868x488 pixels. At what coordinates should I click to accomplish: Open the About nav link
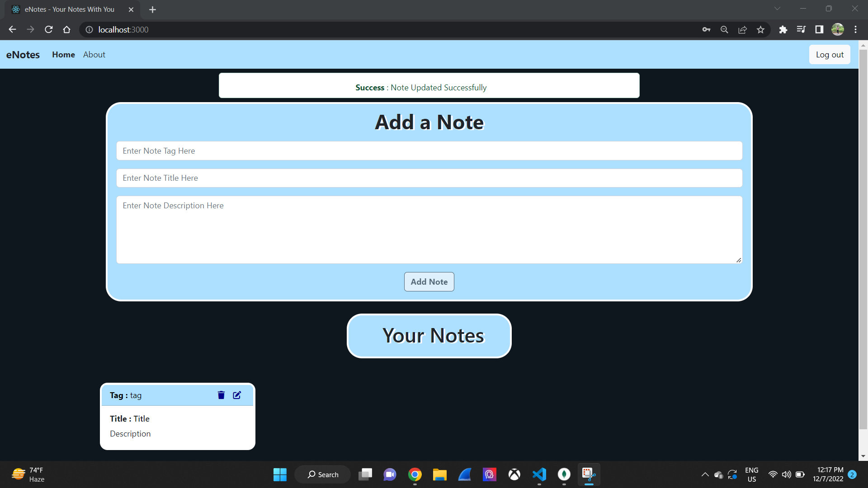pyautogui.click(x=94, y=55)
